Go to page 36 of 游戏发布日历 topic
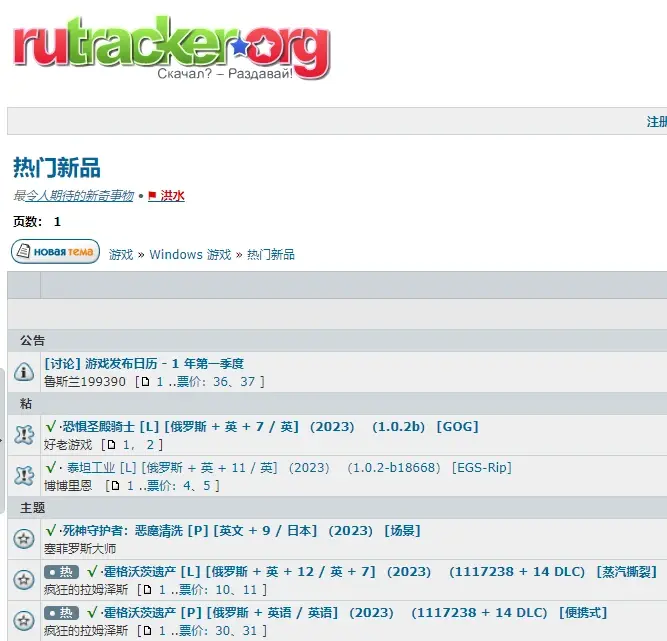The width and height of the screenshot is (667, 641). pyautogui.click(x=220, y=382)
